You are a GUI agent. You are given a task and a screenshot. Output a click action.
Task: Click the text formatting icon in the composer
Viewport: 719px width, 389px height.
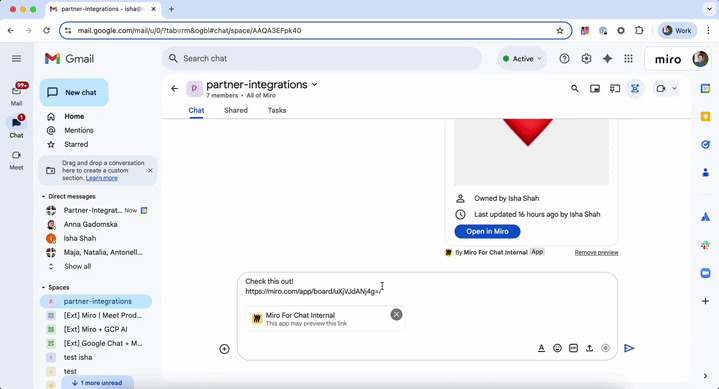[x=541, y=348]
